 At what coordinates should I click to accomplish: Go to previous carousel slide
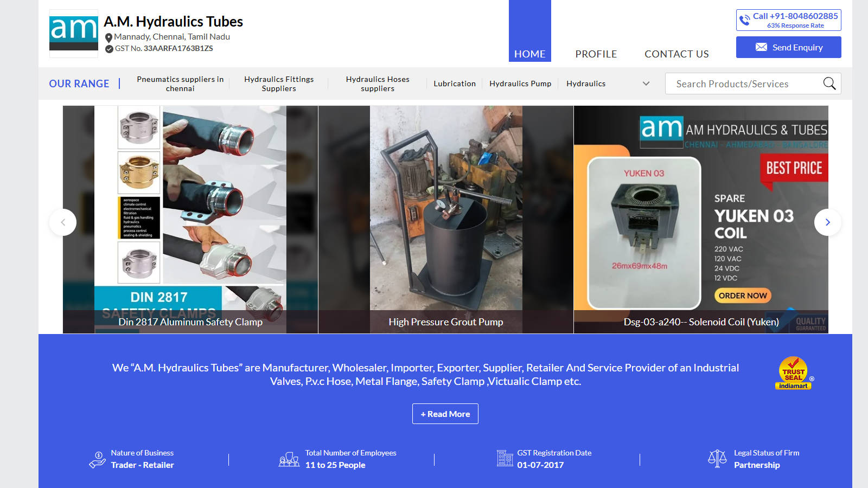coord(63,222)
